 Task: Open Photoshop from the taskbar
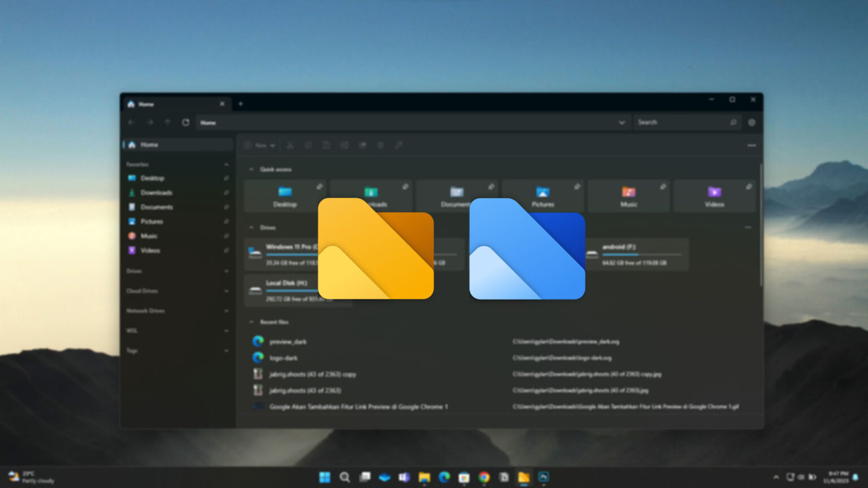click(544, 477)
